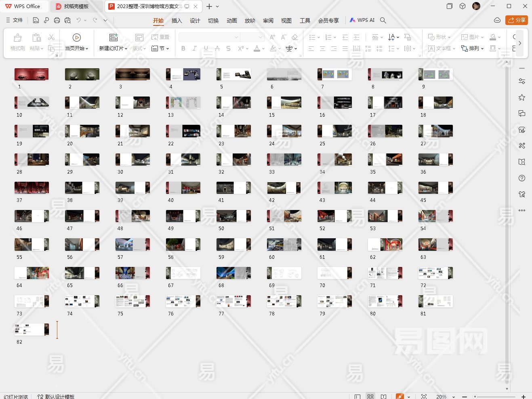The image size is (532, 399).
Task: Open the search magnifier icon
Action: [x=383, y=20]
